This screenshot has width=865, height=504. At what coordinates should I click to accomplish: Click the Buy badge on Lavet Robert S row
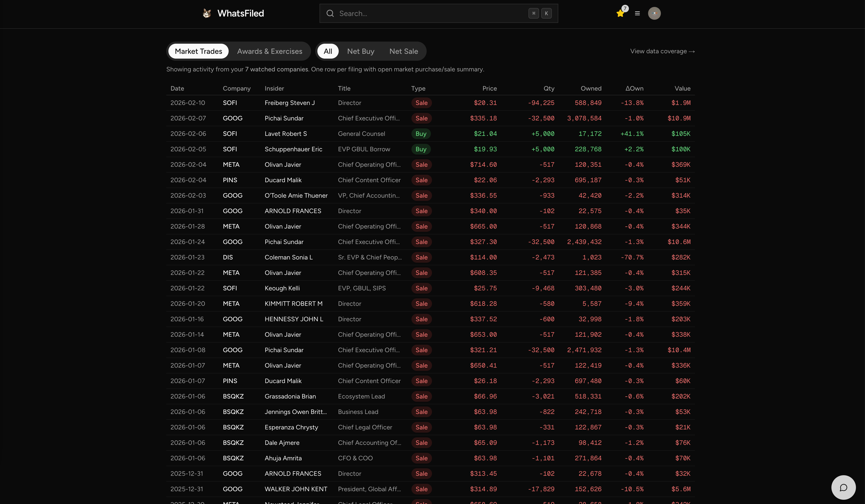[x=421, y=133]
